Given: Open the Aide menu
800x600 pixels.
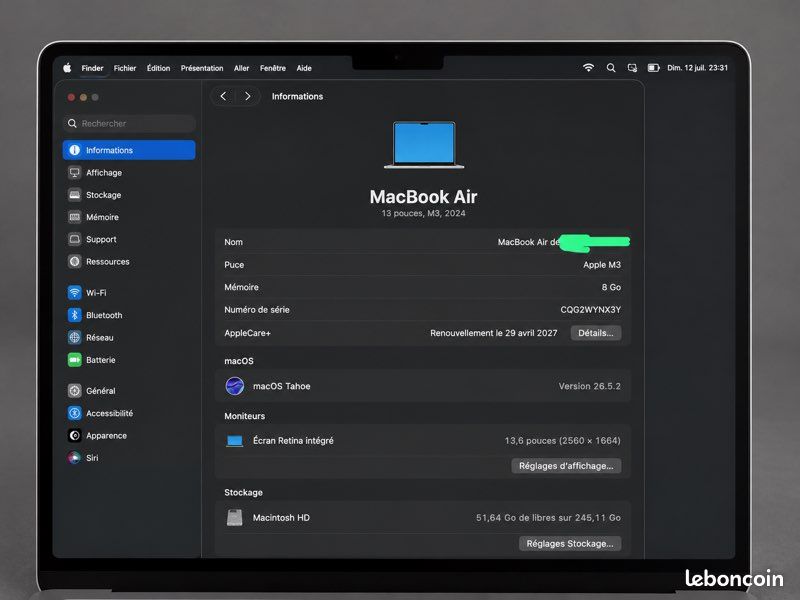Looking at the screenshot, I should click(304, 68).
